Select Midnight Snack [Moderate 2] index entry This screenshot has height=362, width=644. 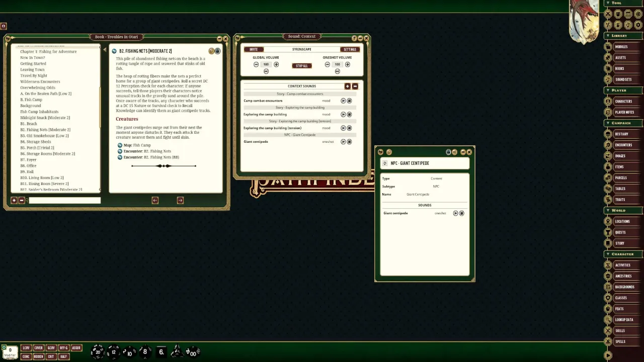pos(45,118)
